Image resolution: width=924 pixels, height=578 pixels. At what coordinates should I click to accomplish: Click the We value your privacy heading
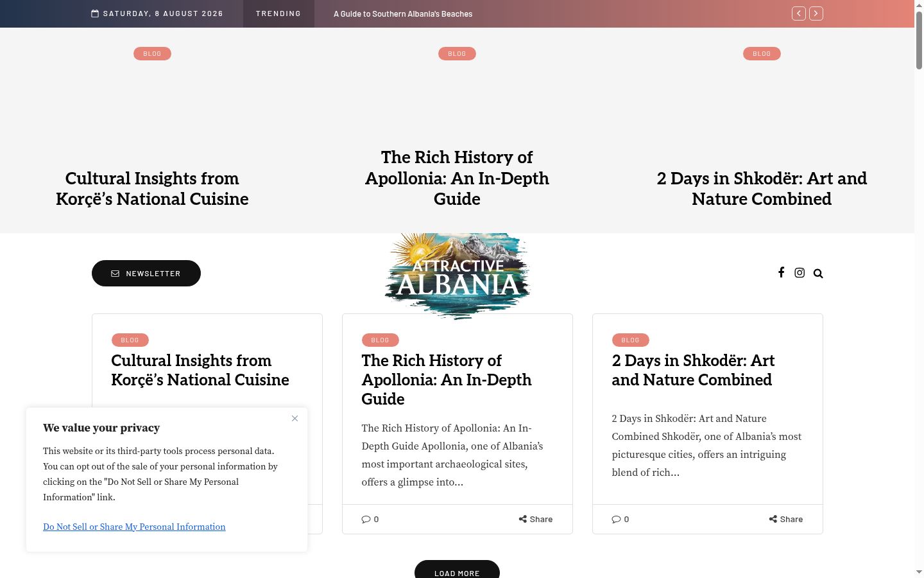(101, 428)
